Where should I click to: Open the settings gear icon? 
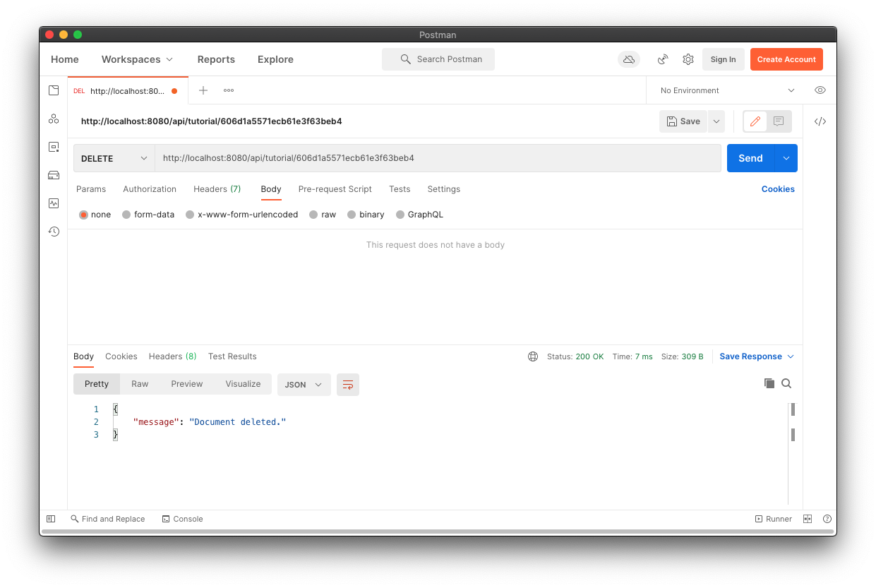pyautogui.click(x=688, y=59)
